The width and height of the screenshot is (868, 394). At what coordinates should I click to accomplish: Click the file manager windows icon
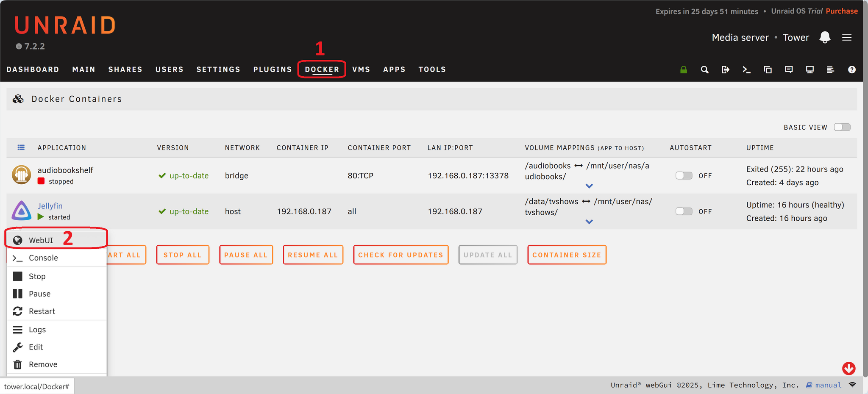[x=768, y=69]
